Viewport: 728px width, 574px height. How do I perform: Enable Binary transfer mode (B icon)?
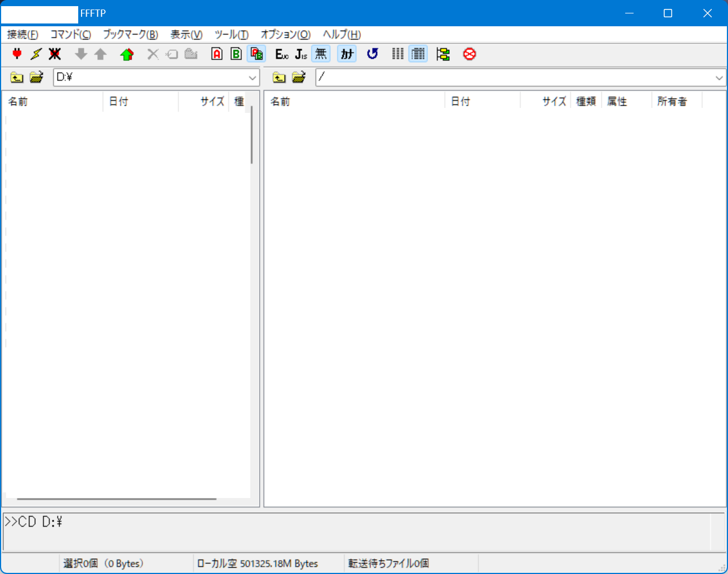[236, 54]
